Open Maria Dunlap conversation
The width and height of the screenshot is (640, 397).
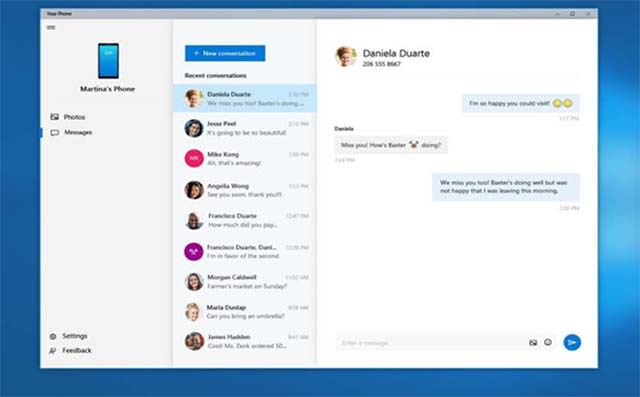coord(245,312)
